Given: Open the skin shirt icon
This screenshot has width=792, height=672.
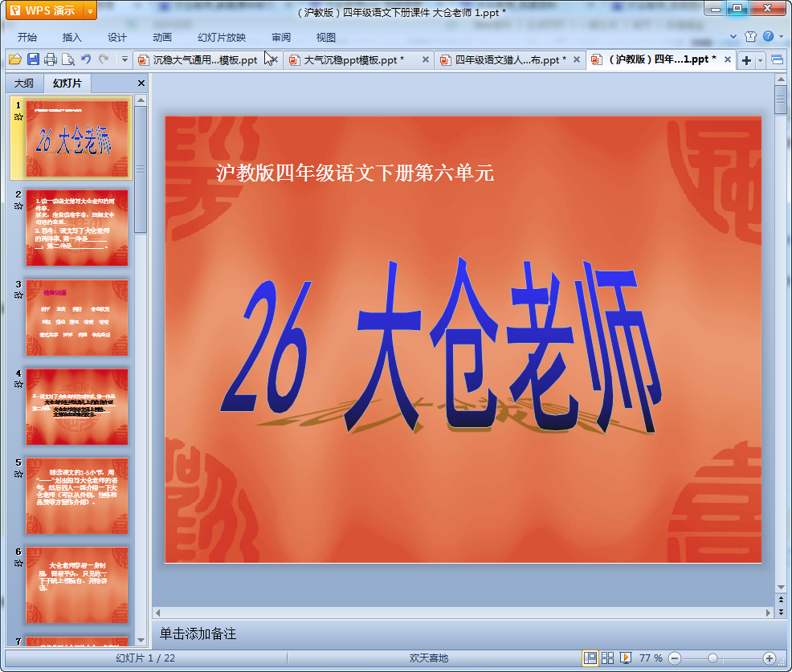Looking at the screenshot, I should pyautogui.click(x=750, y=36).
